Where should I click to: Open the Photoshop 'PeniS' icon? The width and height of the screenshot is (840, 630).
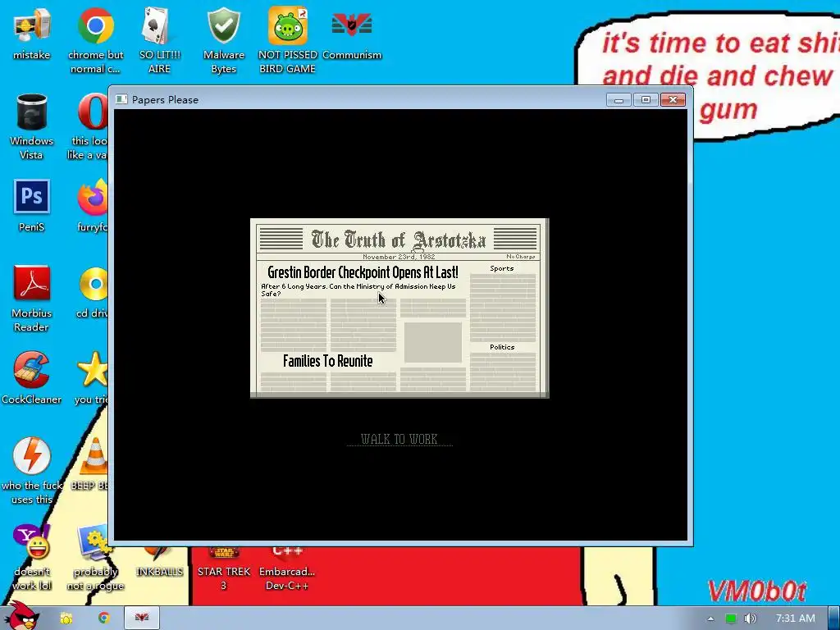pyautogui.click(x=32, y=206)
